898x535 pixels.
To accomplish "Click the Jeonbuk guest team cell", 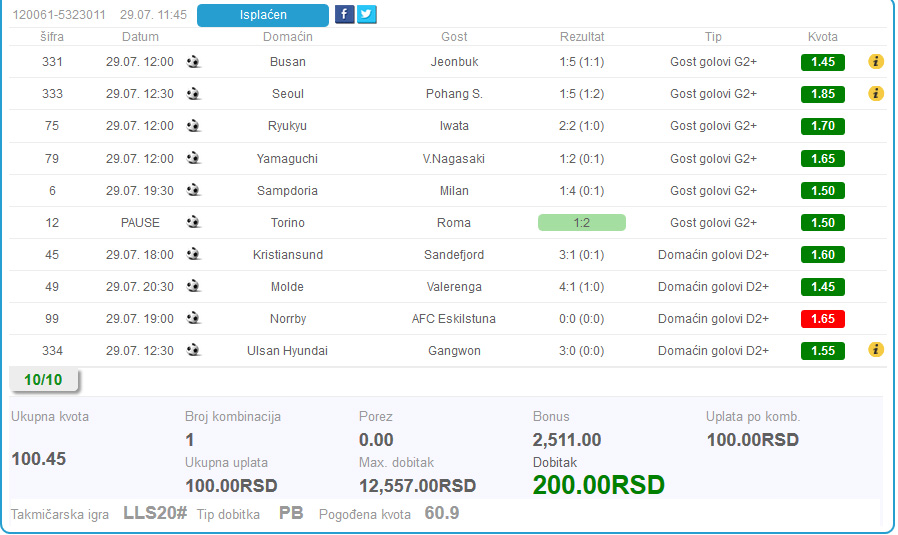I will coord(454,62).
